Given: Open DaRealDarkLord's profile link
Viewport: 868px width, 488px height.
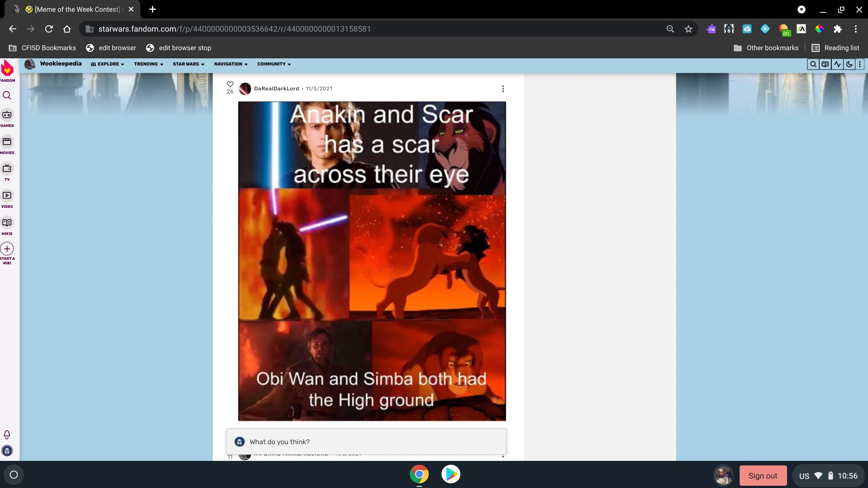Looking at the screenshot, I should coord(277,89).
